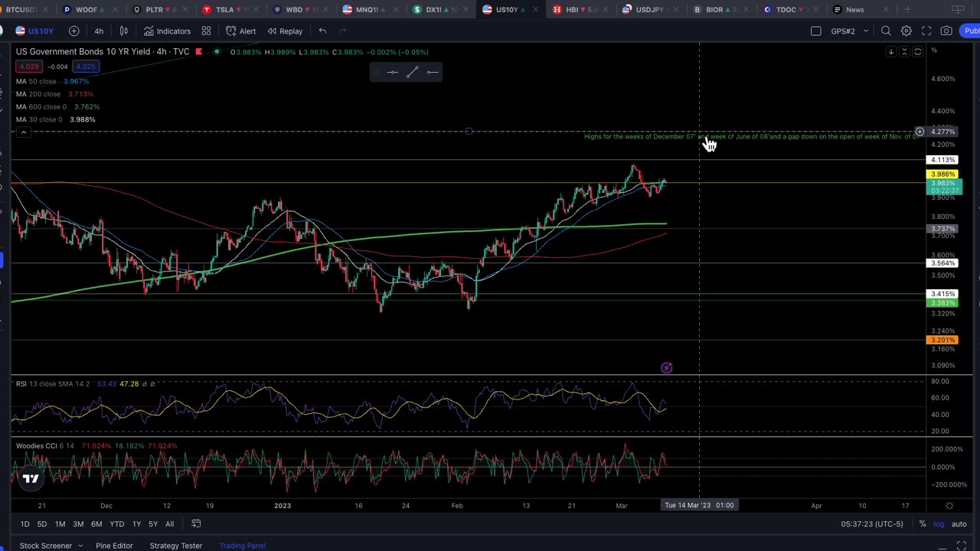The image size is (980, 551).
Task: Open the quick search magnifier
Action: 886,31
